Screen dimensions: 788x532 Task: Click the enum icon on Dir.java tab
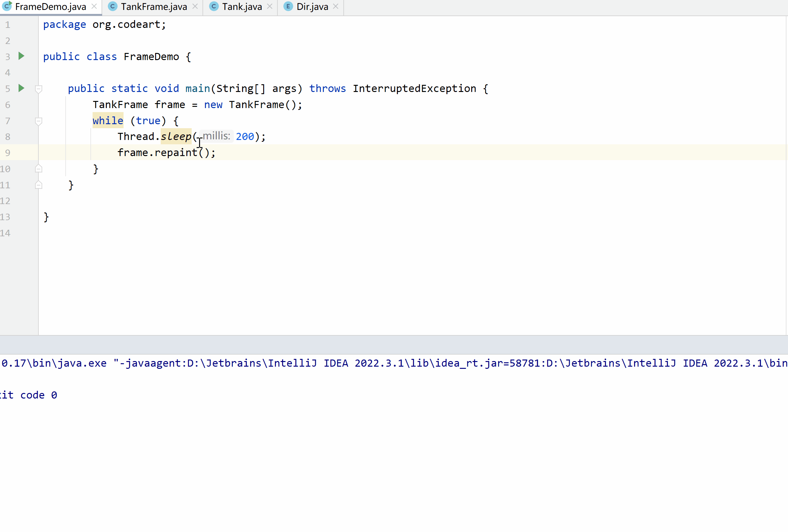288,7
